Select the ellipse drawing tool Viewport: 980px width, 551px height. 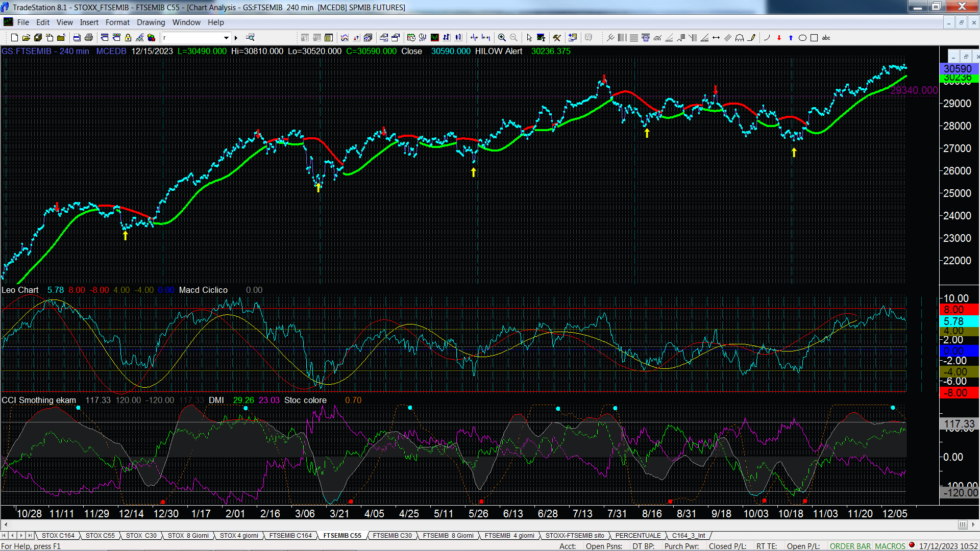point(802,38)
